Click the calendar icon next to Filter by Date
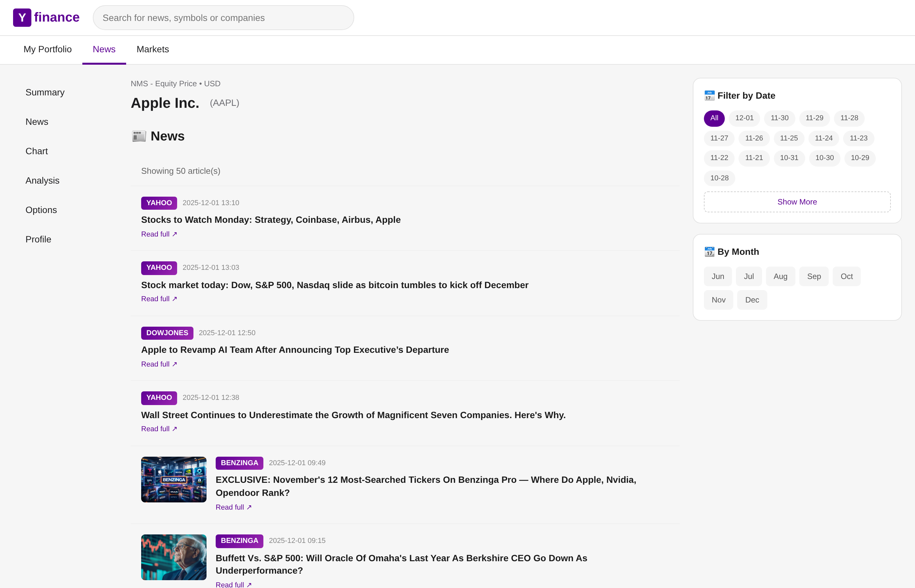 click(x=709, y=95)
